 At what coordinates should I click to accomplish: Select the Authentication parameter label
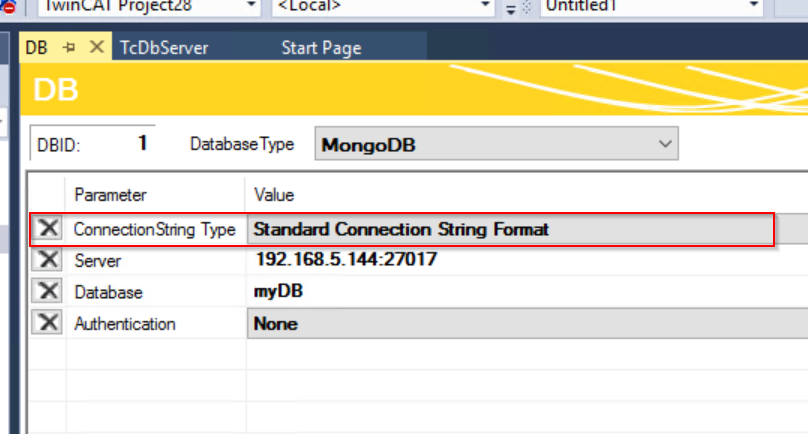pyautogui.click(x=125, y=324)
